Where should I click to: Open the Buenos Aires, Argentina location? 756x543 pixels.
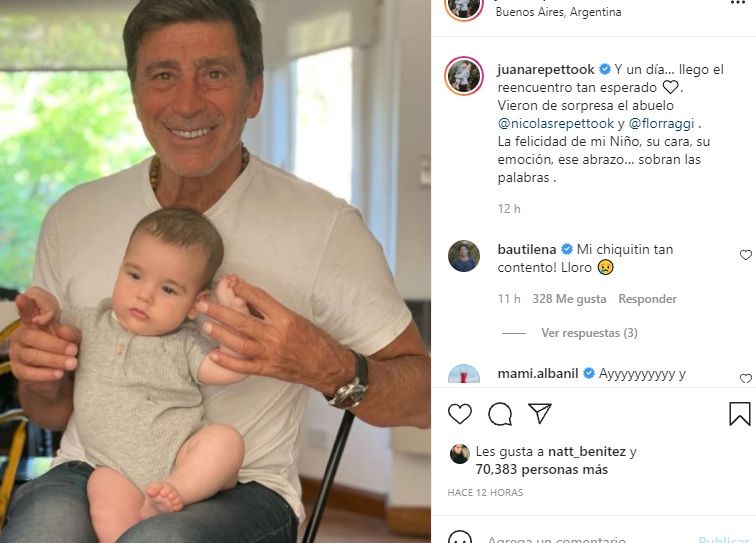[558, 12]
